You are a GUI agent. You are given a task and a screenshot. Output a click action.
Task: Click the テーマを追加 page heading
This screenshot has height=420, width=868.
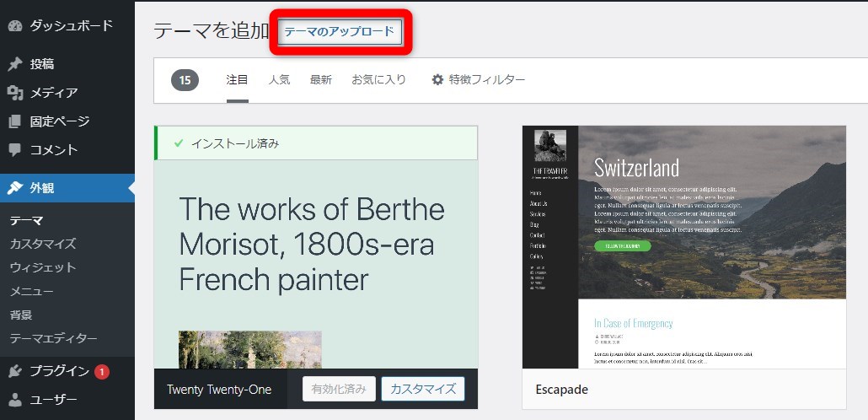coord(211,31)
